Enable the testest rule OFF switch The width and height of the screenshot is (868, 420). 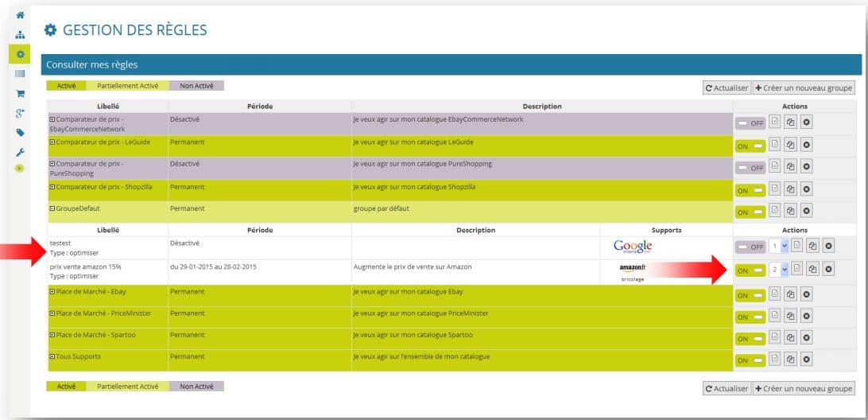[x=750, y=247]
